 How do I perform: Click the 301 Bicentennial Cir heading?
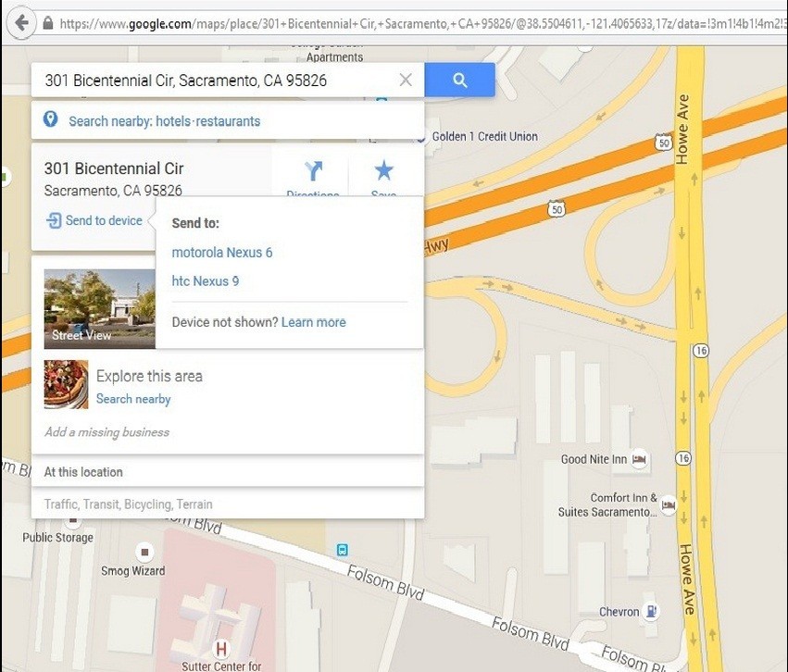[114, 168]
